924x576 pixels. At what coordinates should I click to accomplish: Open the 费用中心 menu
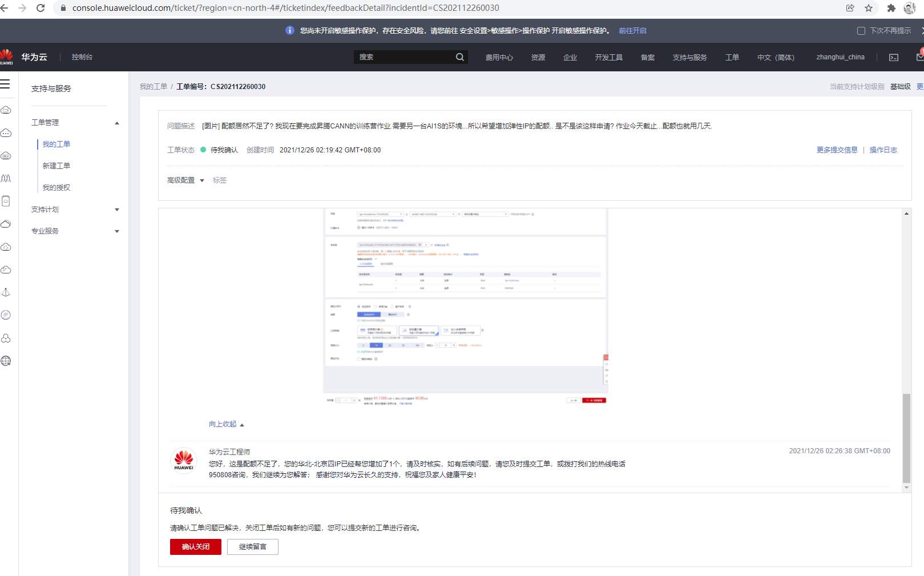coord(499,57)
